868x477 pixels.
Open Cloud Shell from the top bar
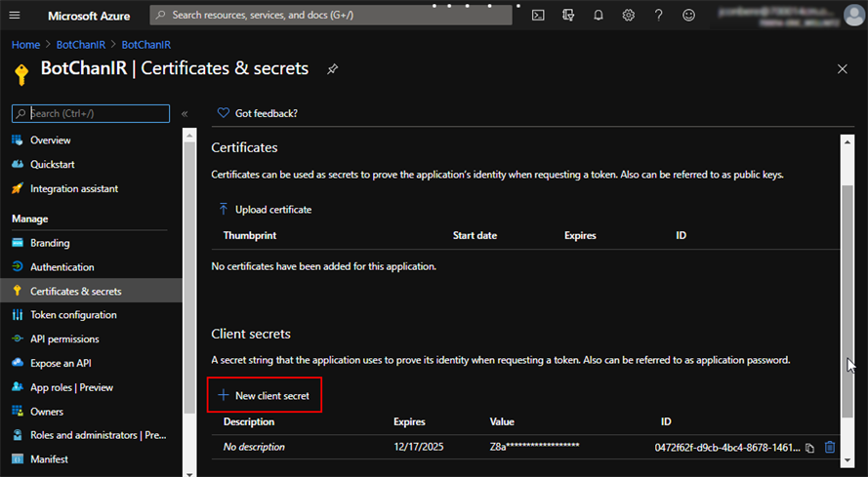coord(538,15)
